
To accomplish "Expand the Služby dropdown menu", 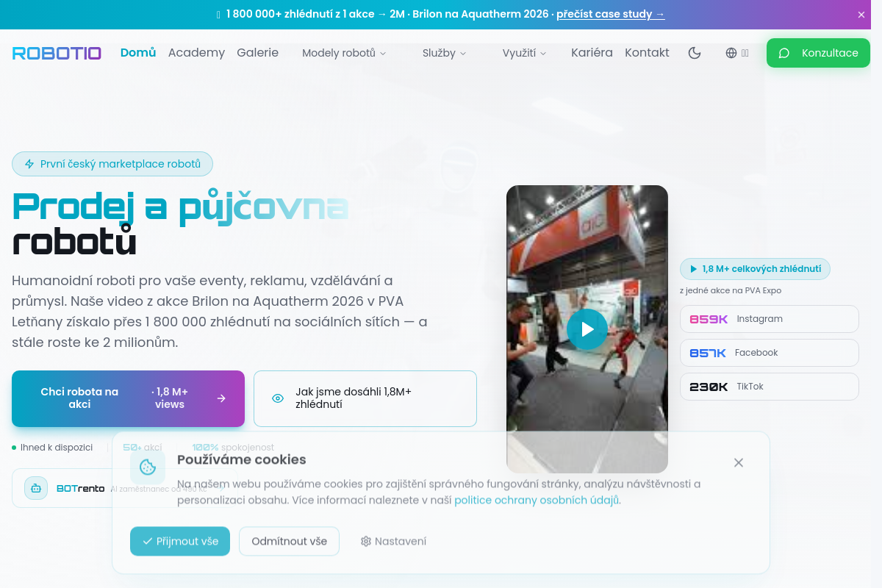I will [x=445, y=53].
